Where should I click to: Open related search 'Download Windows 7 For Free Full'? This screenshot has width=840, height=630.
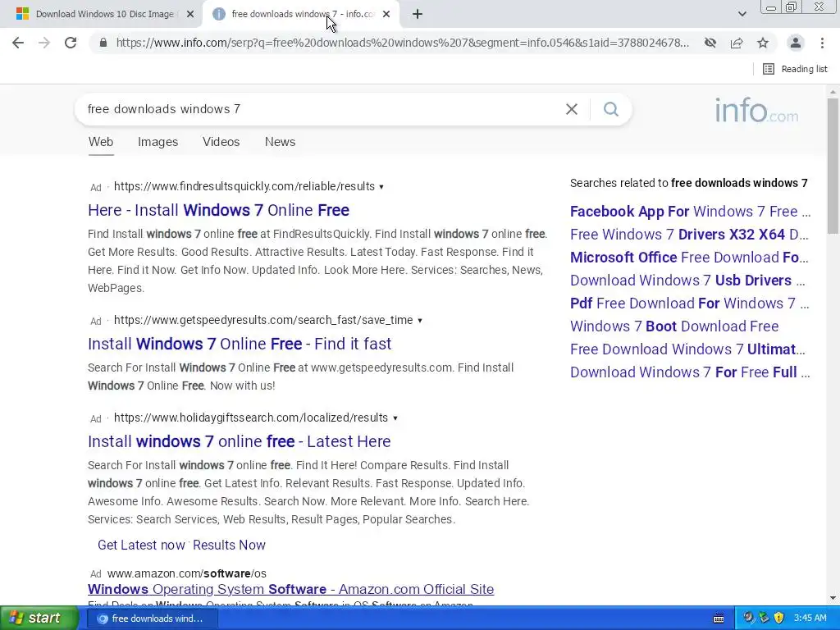690,372
